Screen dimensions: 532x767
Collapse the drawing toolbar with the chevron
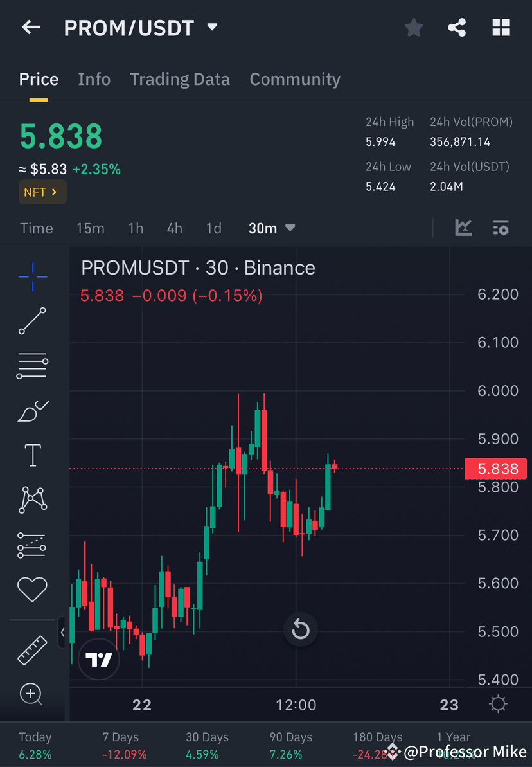63,632
